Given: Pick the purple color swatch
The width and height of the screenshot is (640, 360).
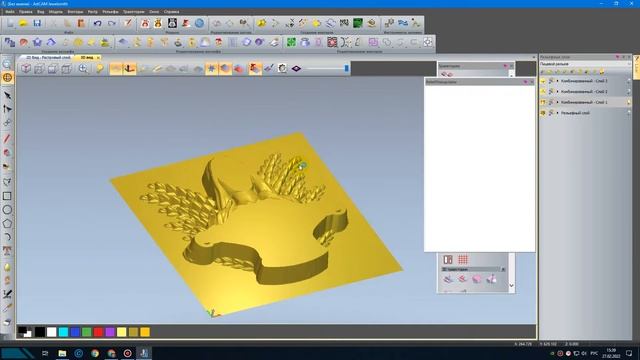Looking at the screenshot, I should click(x=110, y=332).
